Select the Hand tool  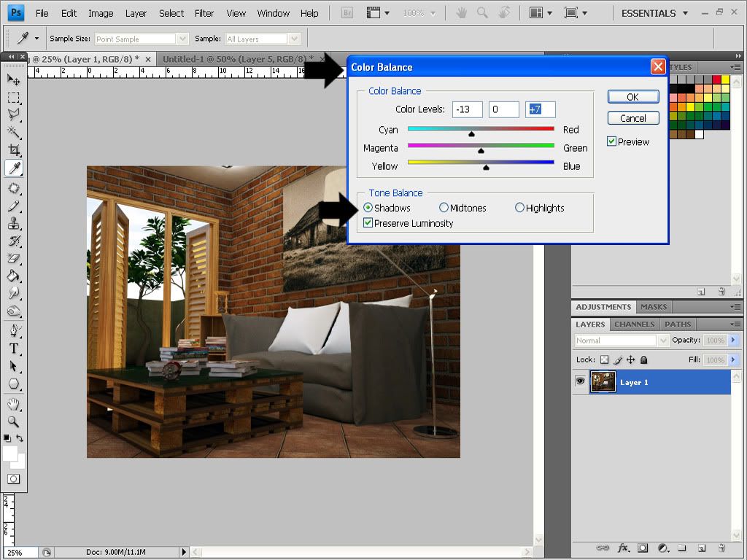pos(14,403)
